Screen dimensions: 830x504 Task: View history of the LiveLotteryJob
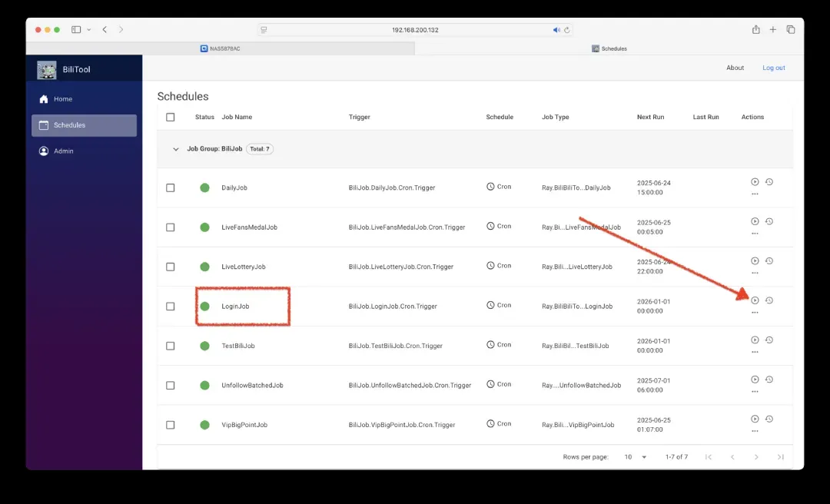click(x=769, y=261)
